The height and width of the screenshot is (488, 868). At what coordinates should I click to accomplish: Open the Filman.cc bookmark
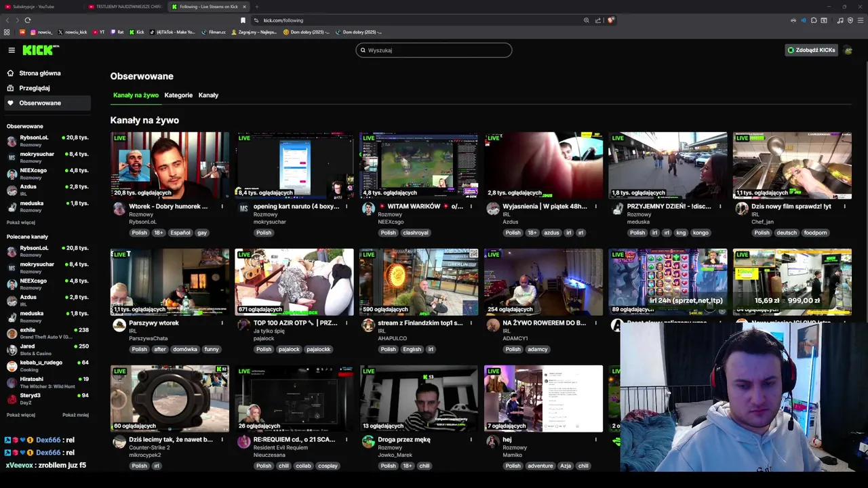pos(214,32)
